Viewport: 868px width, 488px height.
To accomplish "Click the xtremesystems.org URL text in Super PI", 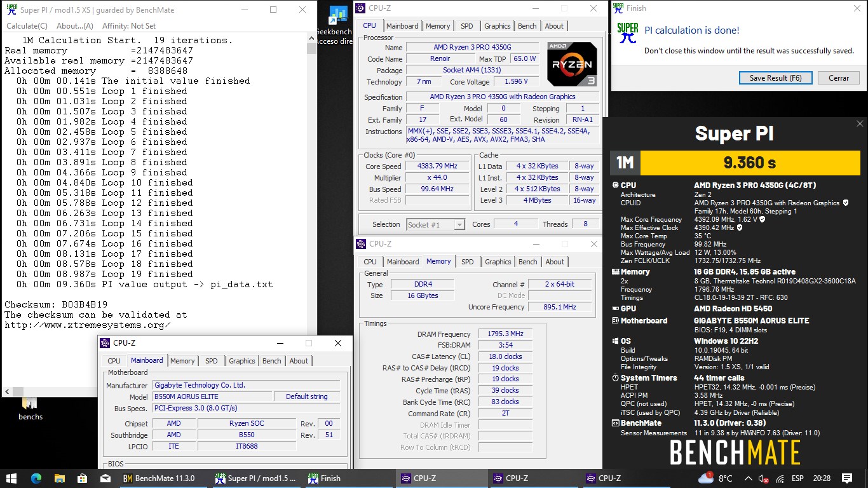I will pos(87,325).
